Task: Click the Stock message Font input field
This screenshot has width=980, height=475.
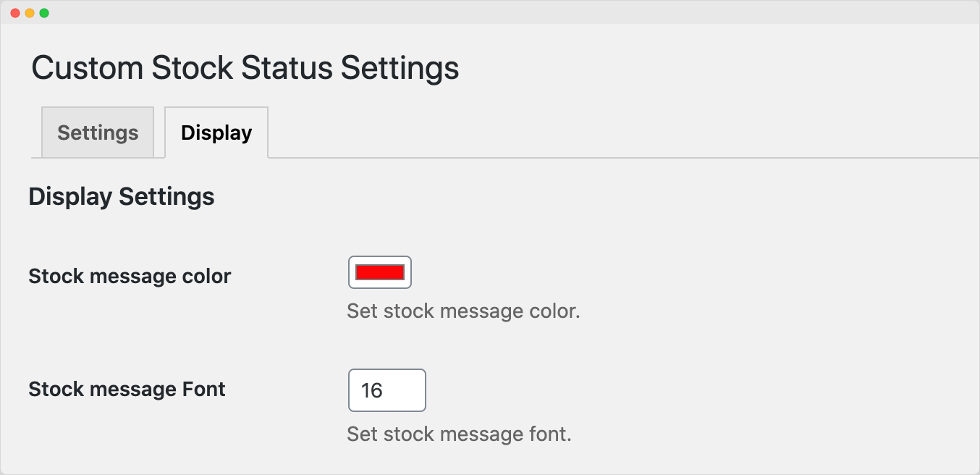Action: 386,390
